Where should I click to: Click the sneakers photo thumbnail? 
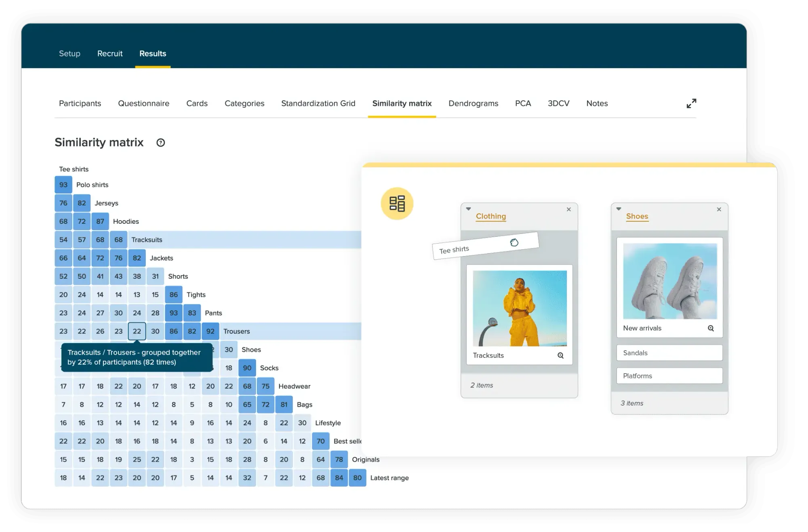669,281
